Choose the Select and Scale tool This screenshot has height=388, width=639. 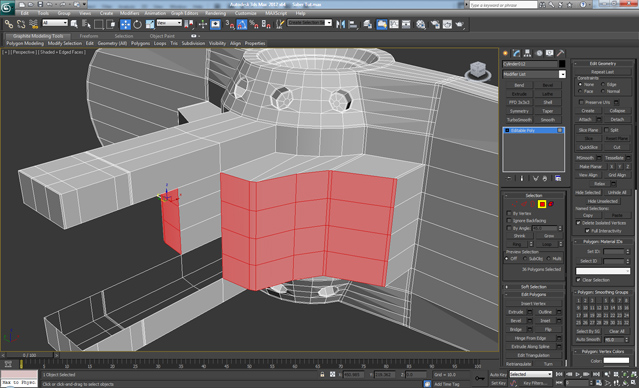pyautogui.click(x=150, y=24)
